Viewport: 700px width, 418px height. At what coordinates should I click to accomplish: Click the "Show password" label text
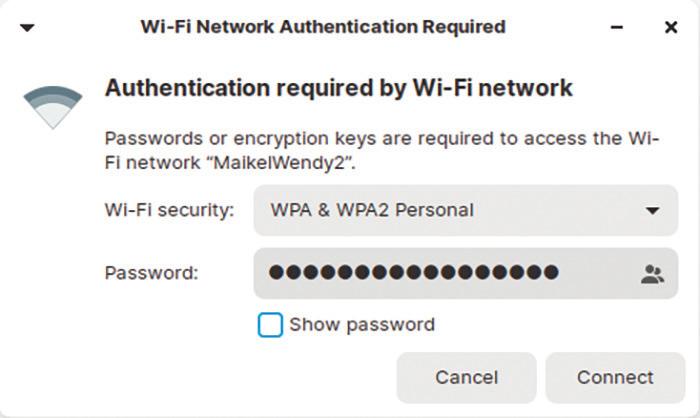coord(362,325)
